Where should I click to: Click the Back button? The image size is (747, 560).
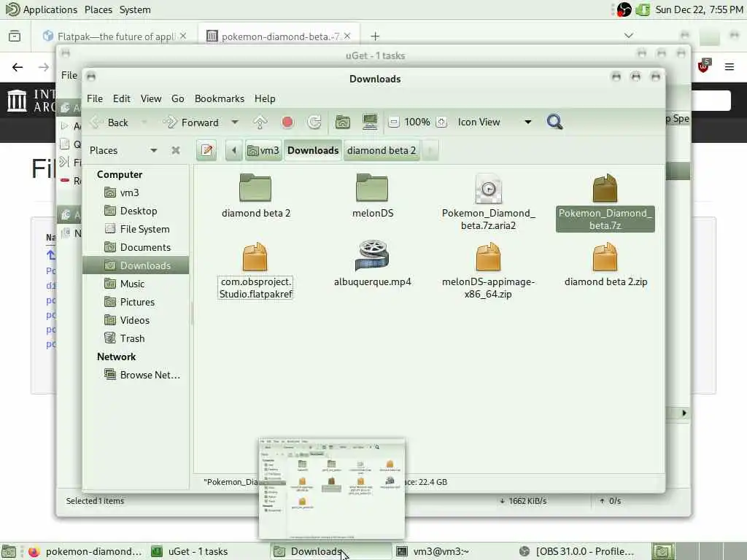109,122
